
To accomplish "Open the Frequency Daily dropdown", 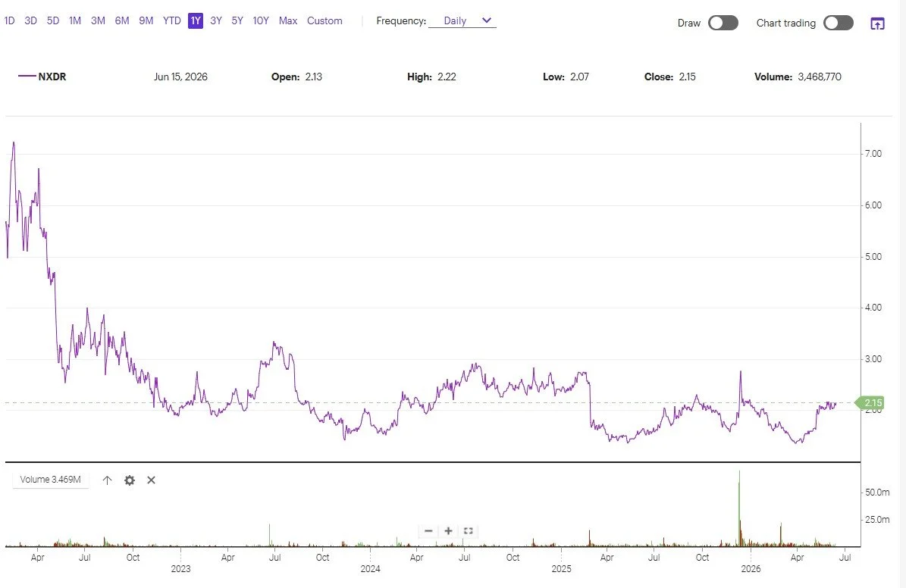I will [462, 20].
